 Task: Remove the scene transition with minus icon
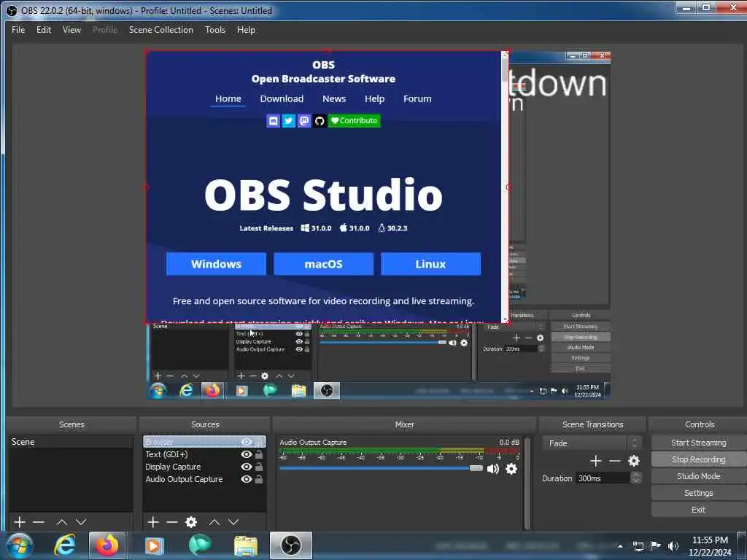pyautogui.click(x=615, y=461)
